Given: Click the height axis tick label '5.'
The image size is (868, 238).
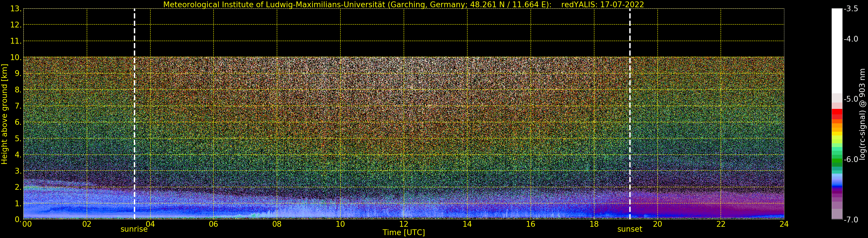Looking at the screenshot, I should point(18,138).
